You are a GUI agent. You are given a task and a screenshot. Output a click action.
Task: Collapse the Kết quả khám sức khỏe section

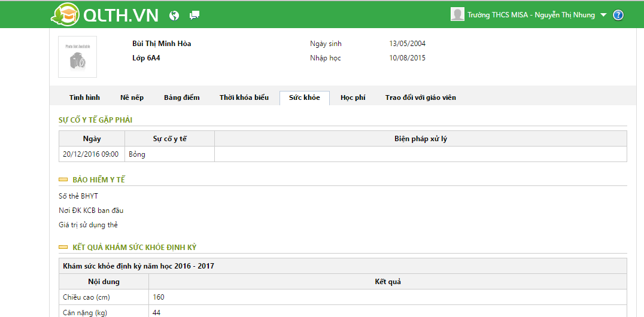click(63, 247)
